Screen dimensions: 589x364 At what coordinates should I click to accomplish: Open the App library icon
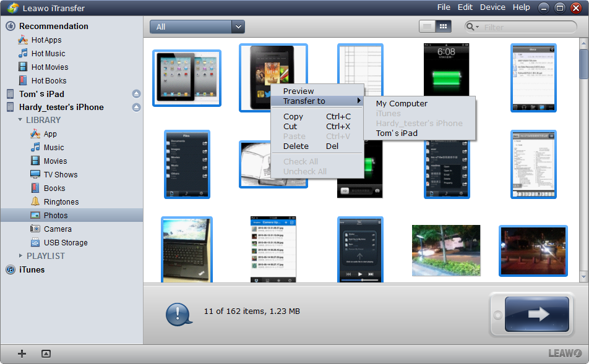pos(35,134)
